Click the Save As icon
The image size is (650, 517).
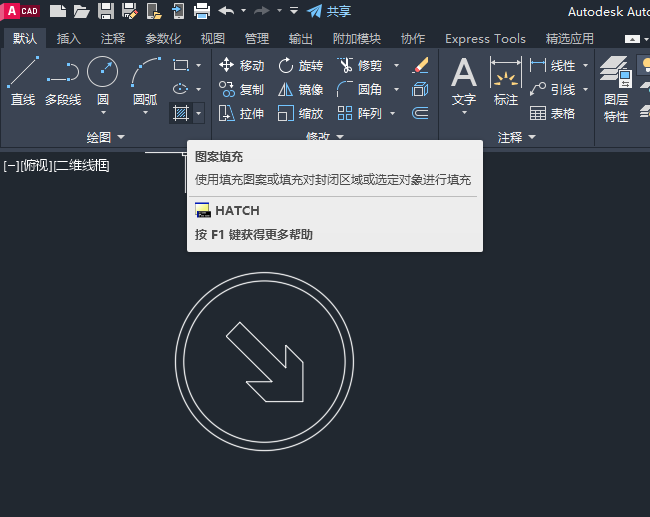pyautogui.click(x=130, y=11)
